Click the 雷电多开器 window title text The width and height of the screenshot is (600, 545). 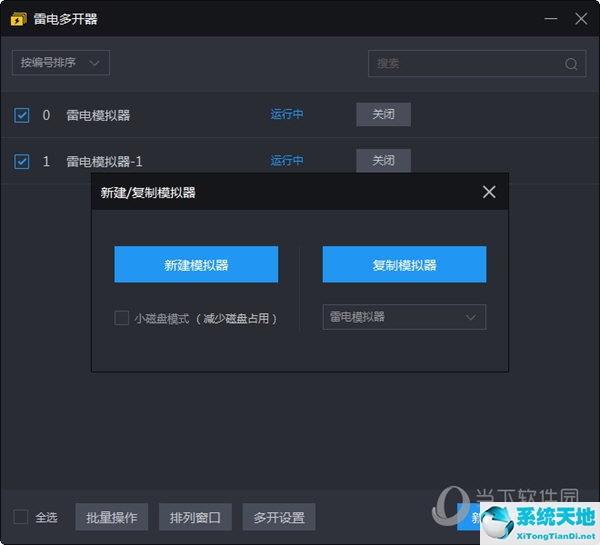[65, 19]
